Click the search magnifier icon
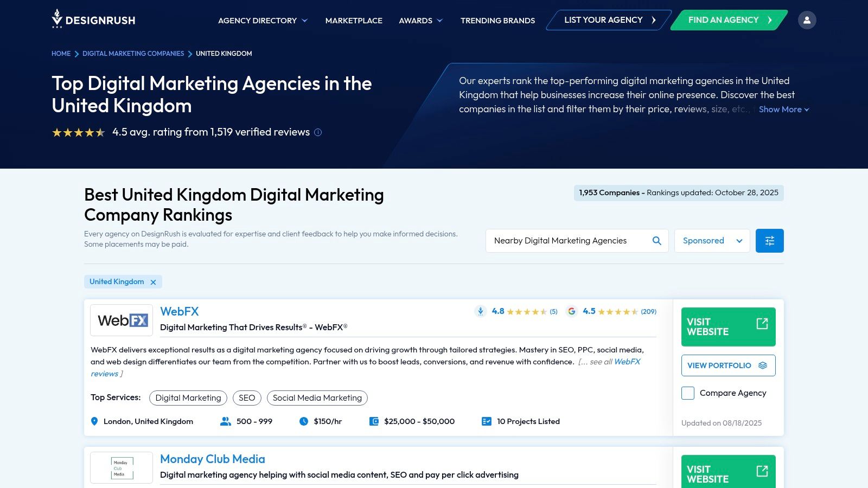The height and width of the screenshot is (488, 868). tap(656, 241)
